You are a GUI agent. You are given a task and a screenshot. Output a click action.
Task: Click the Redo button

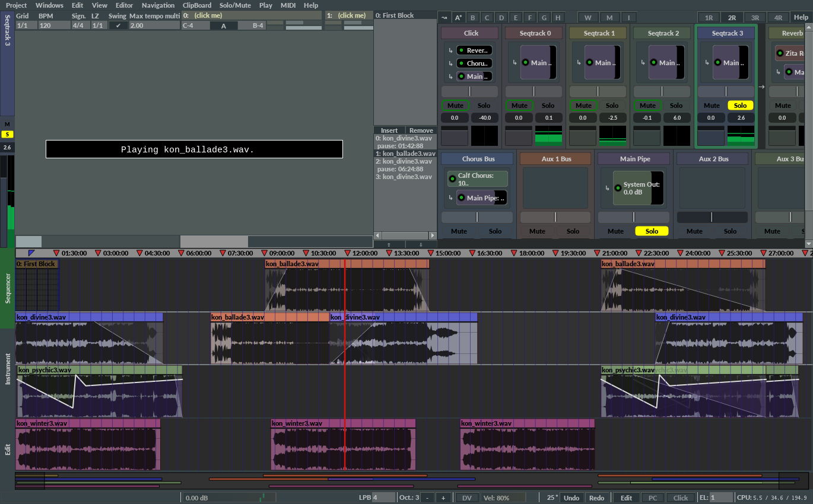click(x=597, y=498)
